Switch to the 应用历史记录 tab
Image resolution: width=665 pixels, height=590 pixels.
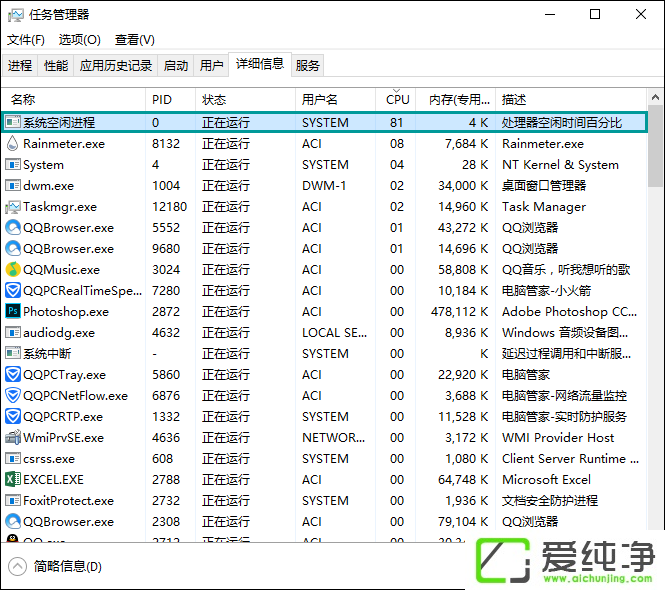pyautogui.click(x=116, y=65)
